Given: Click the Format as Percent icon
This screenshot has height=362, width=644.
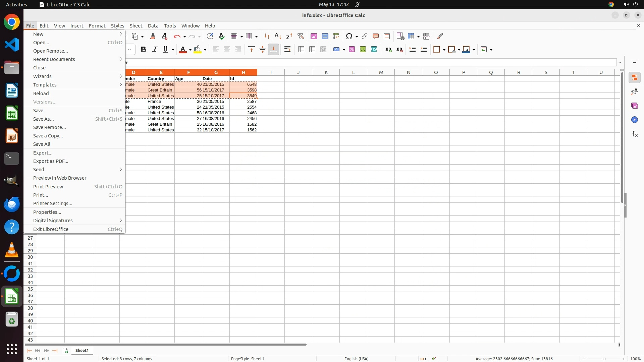Looking at the screenshot, I should 352,50.
